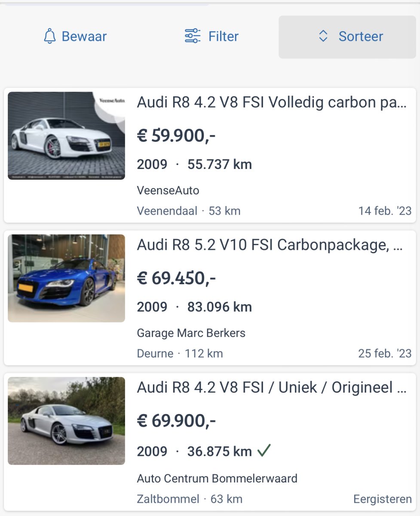Open the silver Audi R8 photo
Viewport: 420px width, 516px height.
[x=66, y=421]
